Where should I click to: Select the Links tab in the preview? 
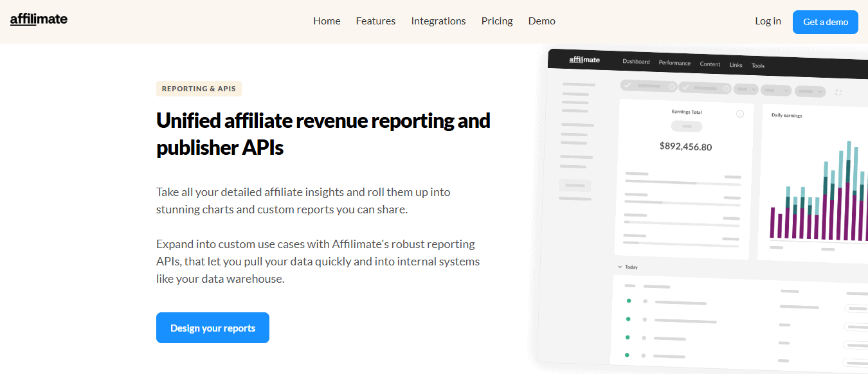tap(736, 65)
